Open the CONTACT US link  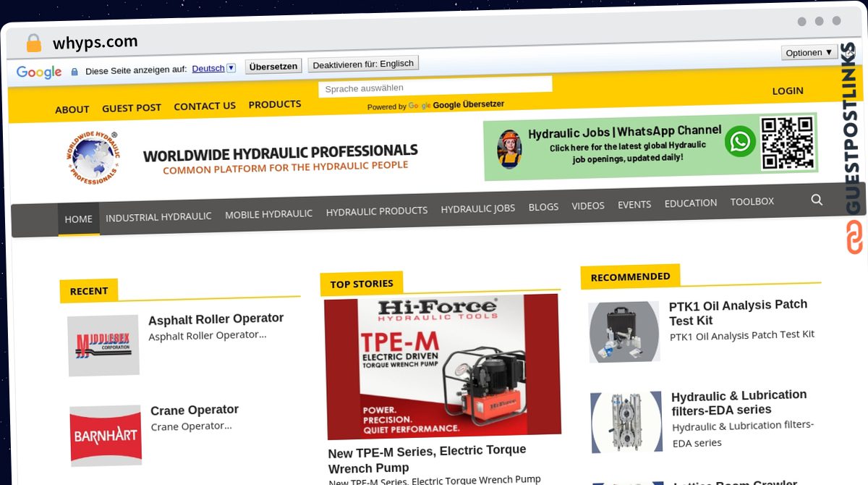[205, 106]
